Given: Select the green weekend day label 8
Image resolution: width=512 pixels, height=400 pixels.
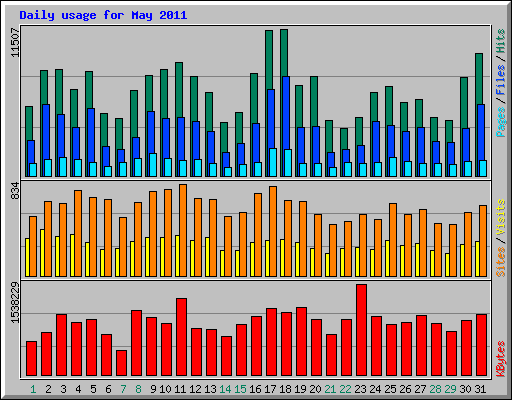Looking at the screenshot, I should (138, 389).
